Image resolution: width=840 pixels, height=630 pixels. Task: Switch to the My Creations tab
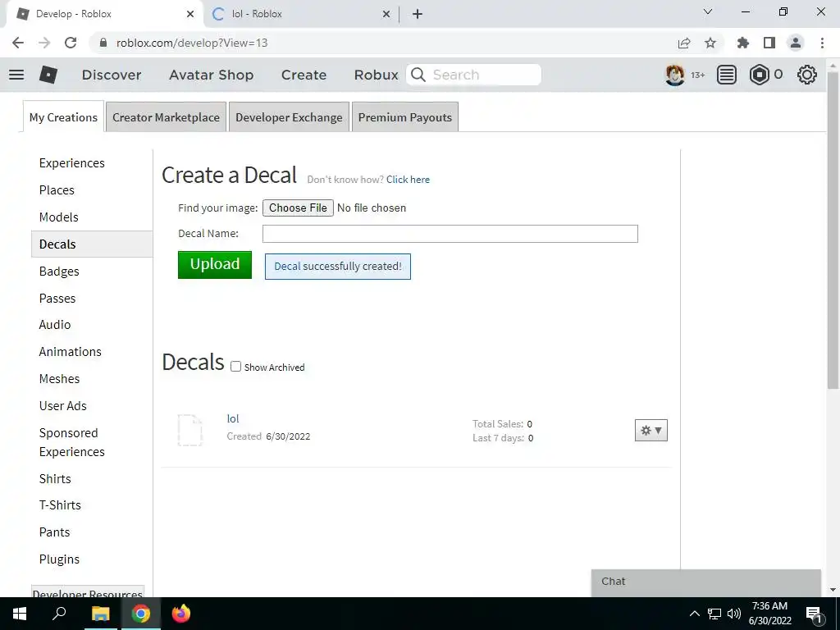pyautogui.click(x=63, y=116)
